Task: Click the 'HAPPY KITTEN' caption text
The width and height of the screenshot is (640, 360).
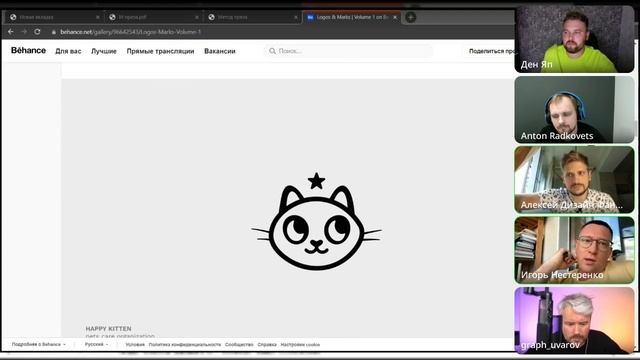Action: pos(108,329)
